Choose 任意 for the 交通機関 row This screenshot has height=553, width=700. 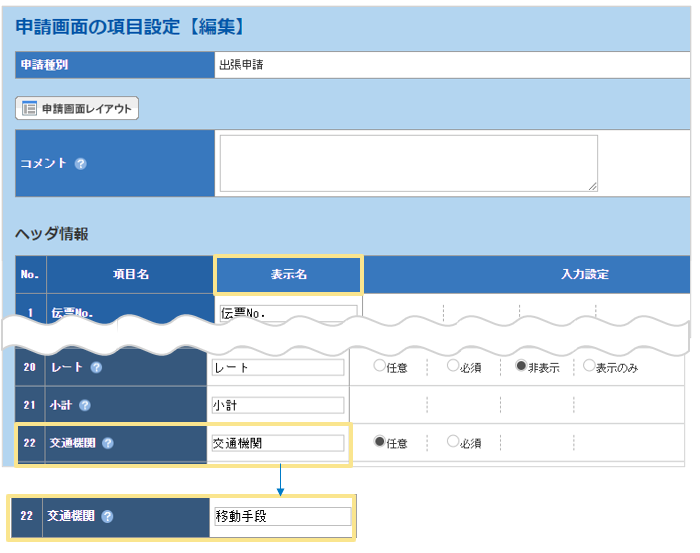tap(379, 442)
